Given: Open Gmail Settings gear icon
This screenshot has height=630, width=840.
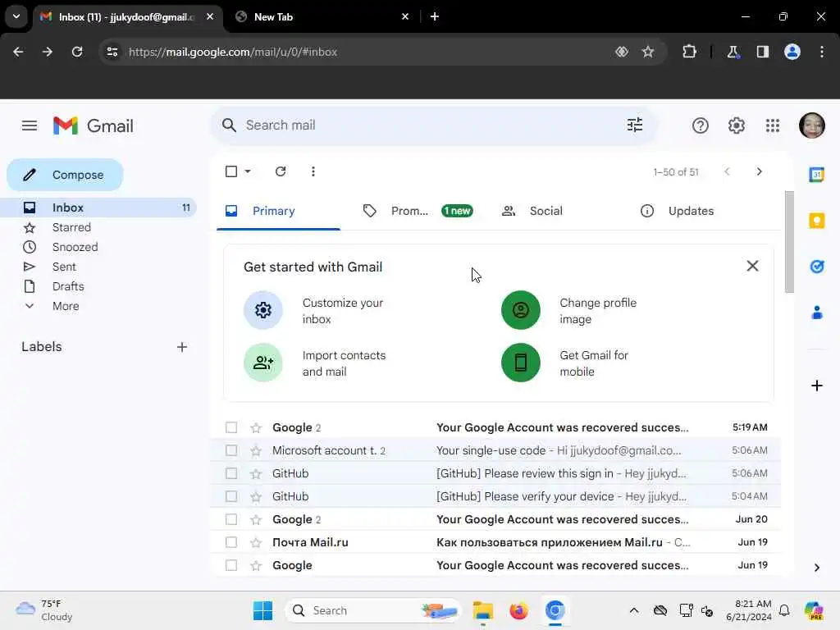Looking at the screenshot, I should 737,126.
